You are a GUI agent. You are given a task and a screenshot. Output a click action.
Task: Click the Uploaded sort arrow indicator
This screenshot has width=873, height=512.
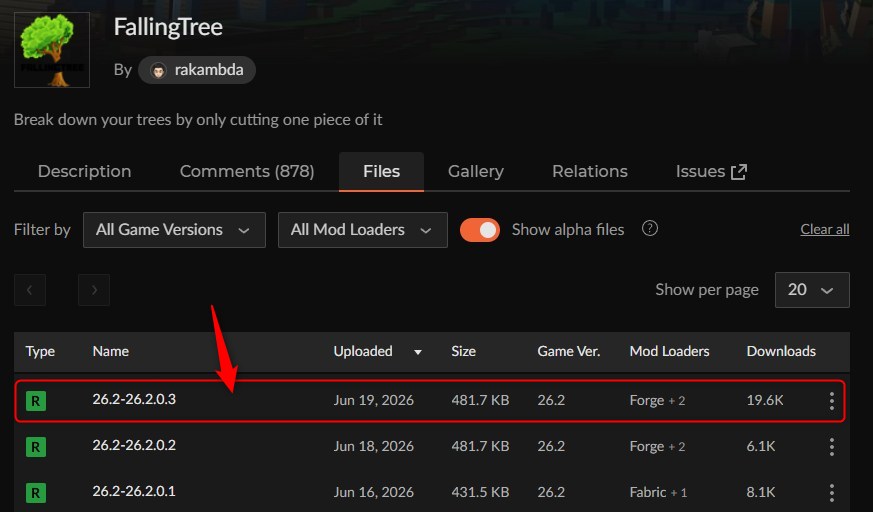[x=418, y=352]
